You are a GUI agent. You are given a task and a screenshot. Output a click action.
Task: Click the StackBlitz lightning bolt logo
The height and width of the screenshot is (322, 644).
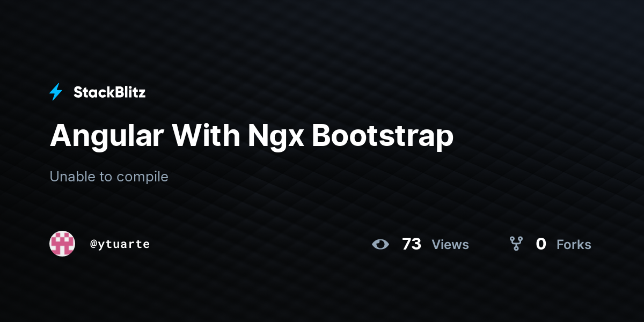pos(56,92)
